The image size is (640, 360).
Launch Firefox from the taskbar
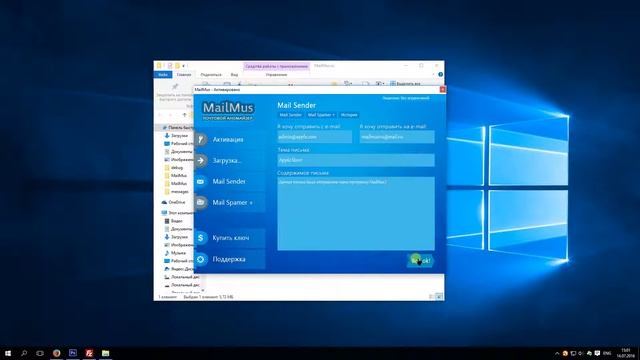pos(57,353)
